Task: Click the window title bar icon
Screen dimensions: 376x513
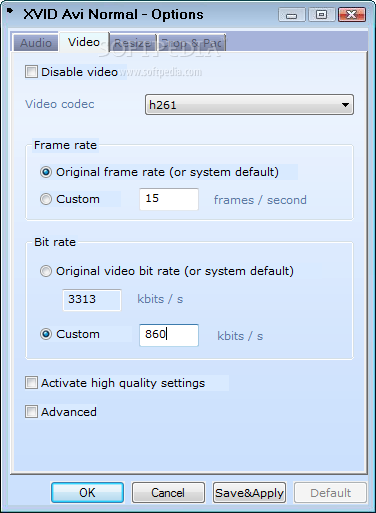Action: pyautogui.click(x=10, y=11)
